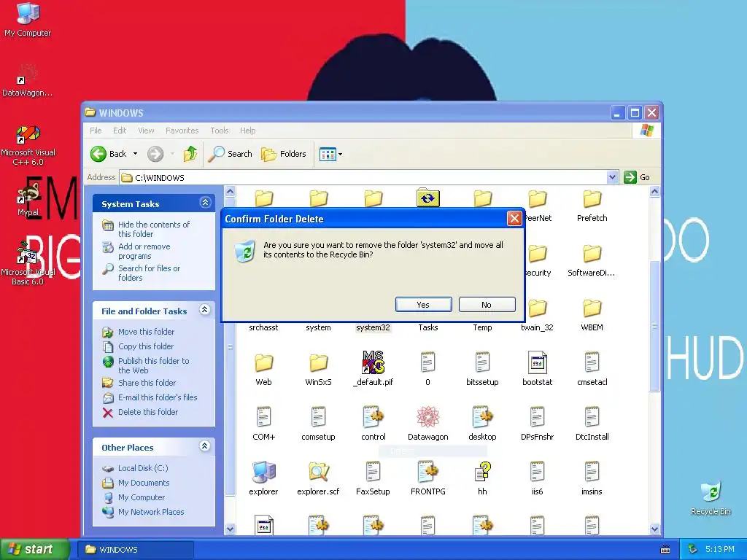
Task: Cancel deletion with the No button
Action: tap(487, 305)
